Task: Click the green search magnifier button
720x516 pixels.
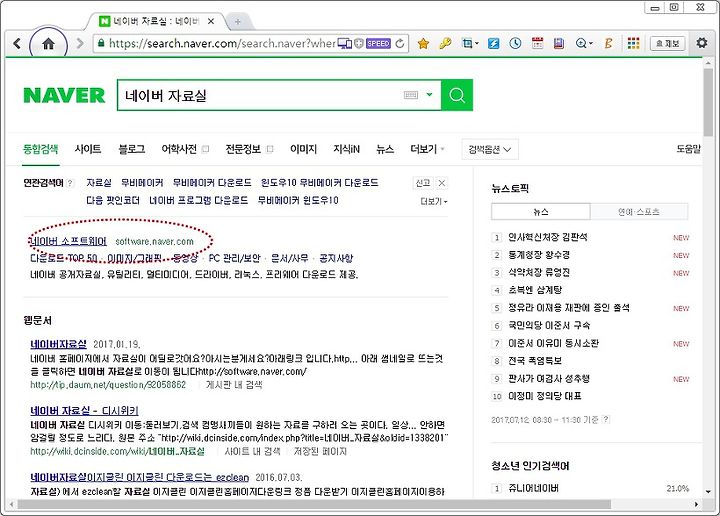Action: 457,95
